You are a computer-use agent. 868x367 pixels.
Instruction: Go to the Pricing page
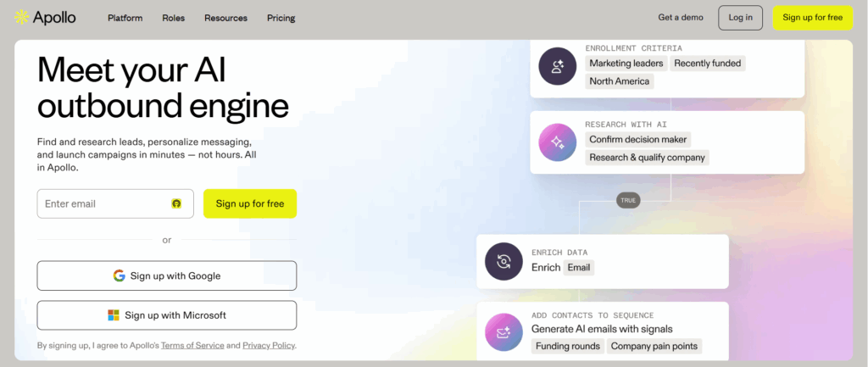[281, 18]
